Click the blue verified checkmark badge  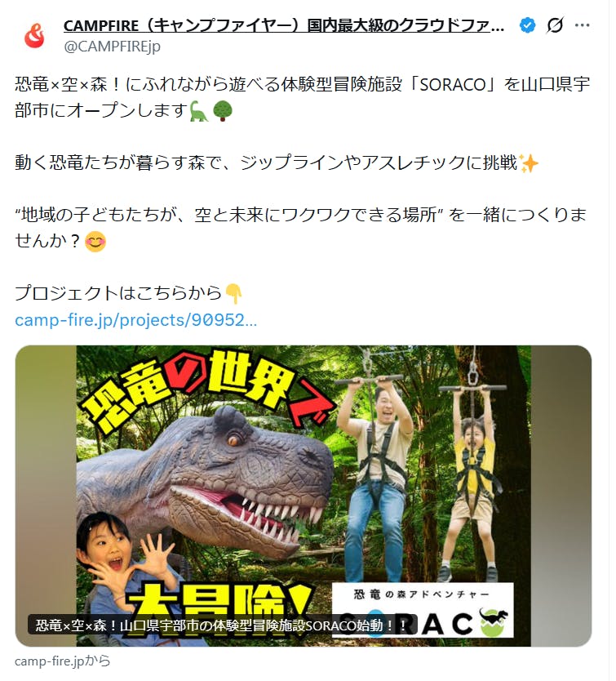pyautogui.click(x=527, y=25)
